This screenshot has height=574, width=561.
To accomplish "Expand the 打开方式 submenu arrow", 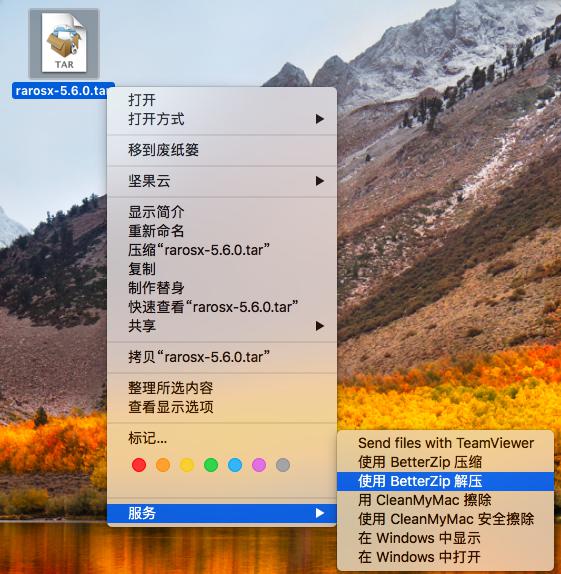I will (x=320, y=119).
